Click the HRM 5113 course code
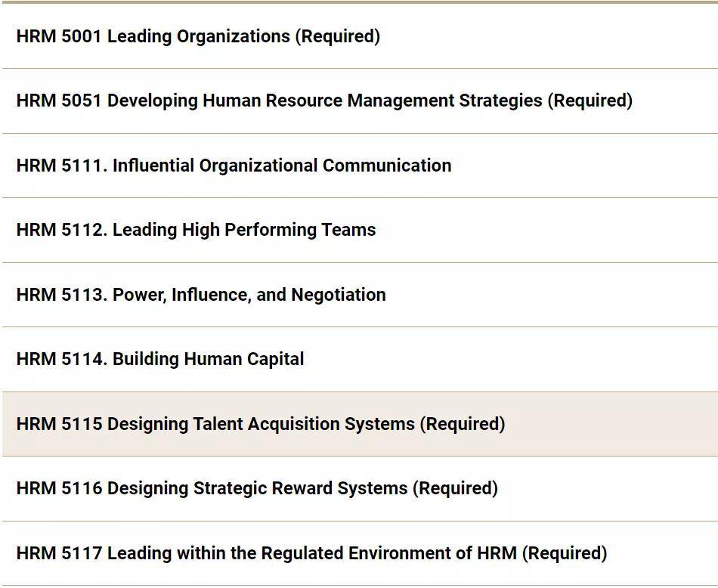The height and width of the screenshot is (588, 718). (x=62, y=295)
